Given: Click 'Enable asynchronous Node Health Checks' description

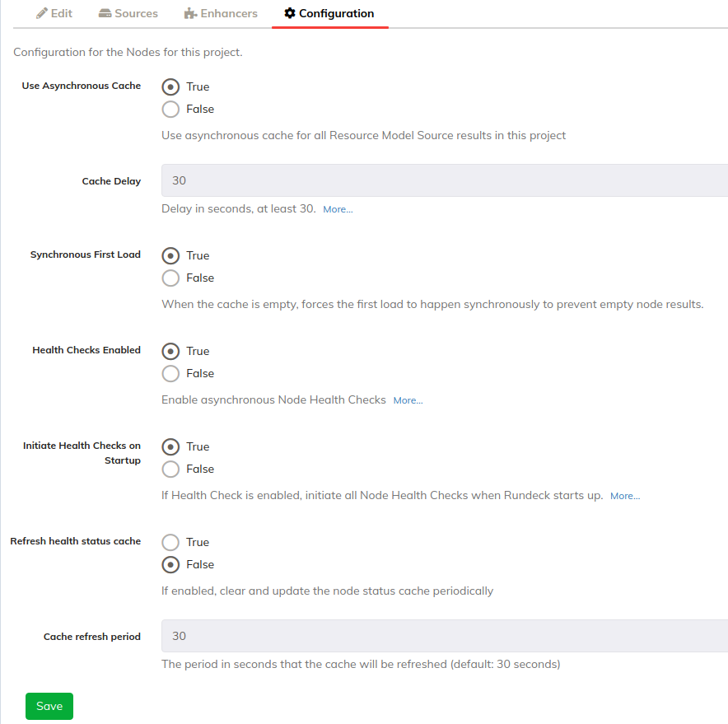Looking at the screenshot, I should coord(273,399).
